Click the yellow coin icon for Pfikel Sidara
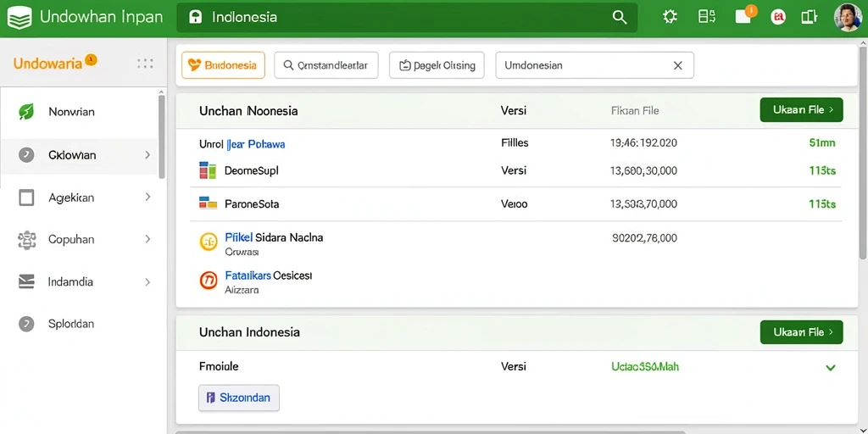This screenshot has width=868, height=434. [x=209, y=242]
